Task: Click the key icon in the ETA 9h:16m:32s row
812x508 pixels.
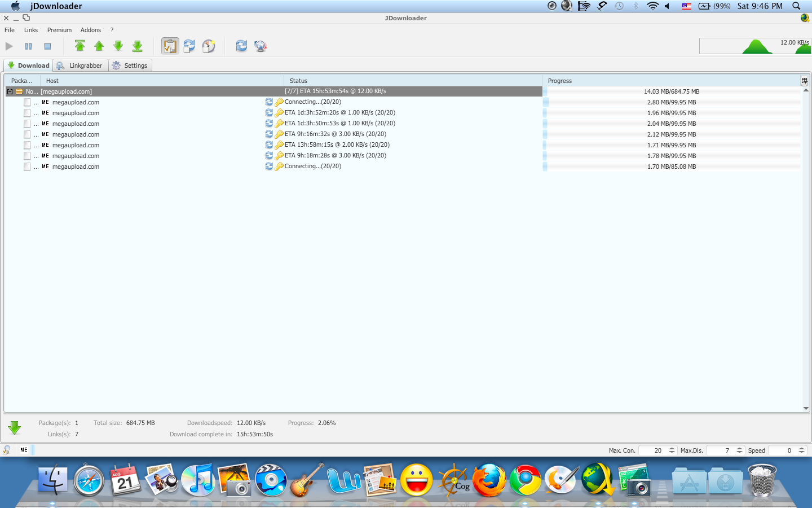Action: point(279,134)
